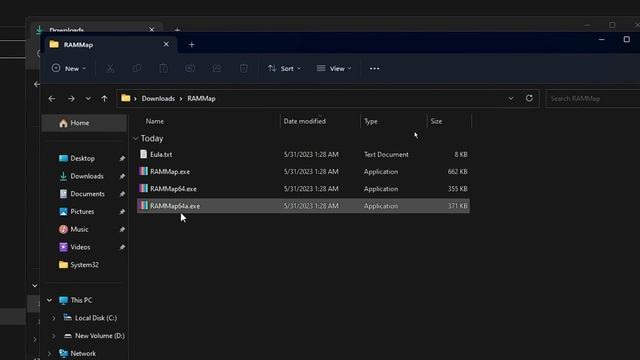Click the Rename icon in the toolbar
The height and width of the screenshot is (360, 640).
190,69
